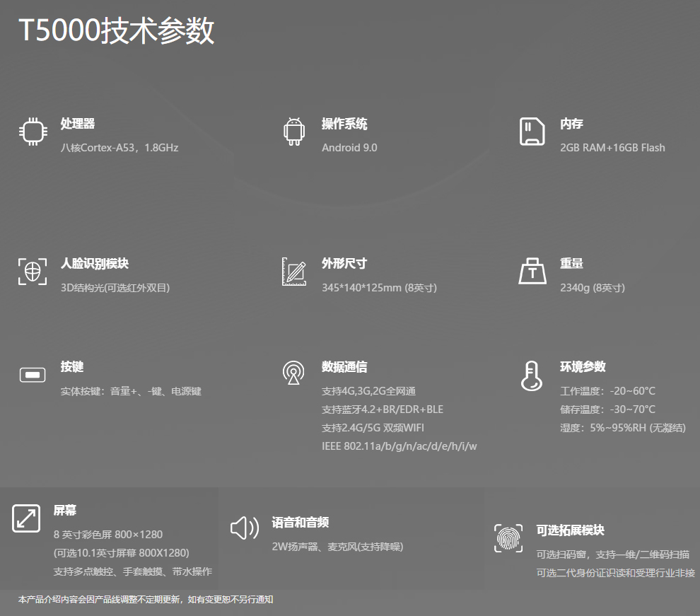Click the 支持2.4G/5G 双频WIFI line

click(373, 428)
